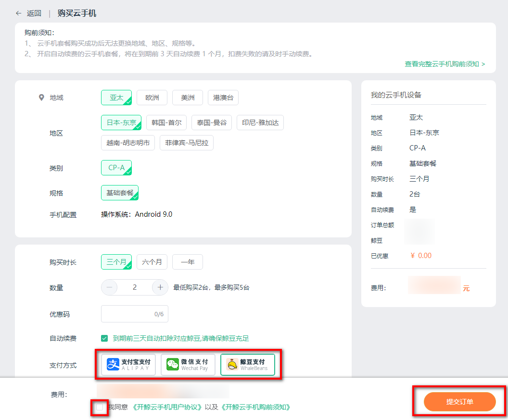Choose the WeChat Pay payment option
The image size is (508, 420).
[x=188, y=364]
